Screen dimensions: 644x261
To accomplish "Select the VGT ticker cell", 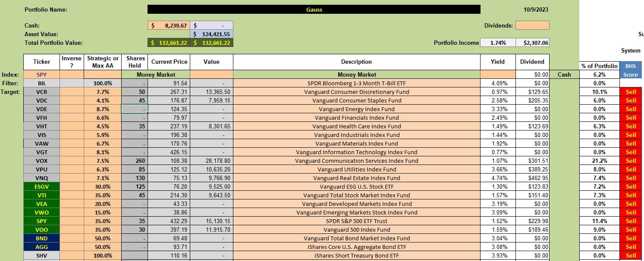I will pos(42,152).
